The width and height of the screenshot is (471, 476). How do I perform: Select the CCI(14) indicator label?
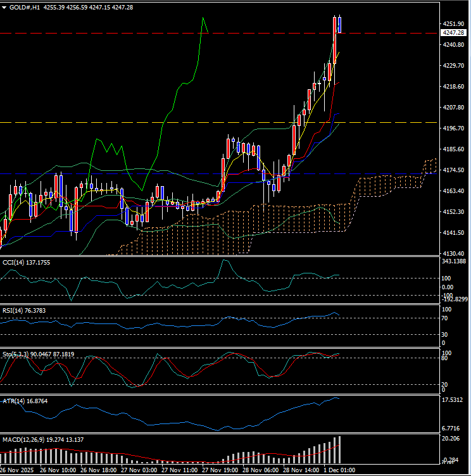click(x=14, y=262)
